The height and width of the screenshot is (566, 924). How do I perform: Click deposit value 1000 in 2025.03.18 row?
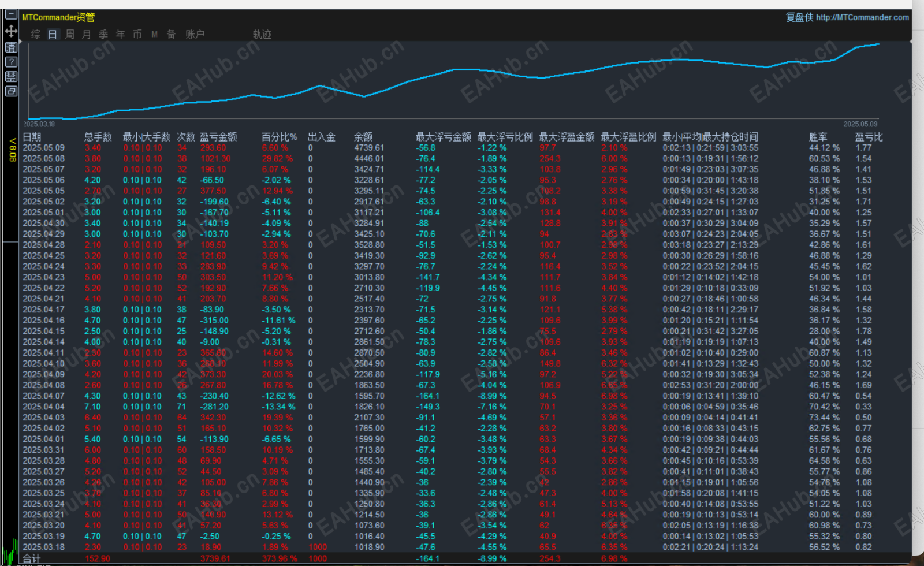318,547
